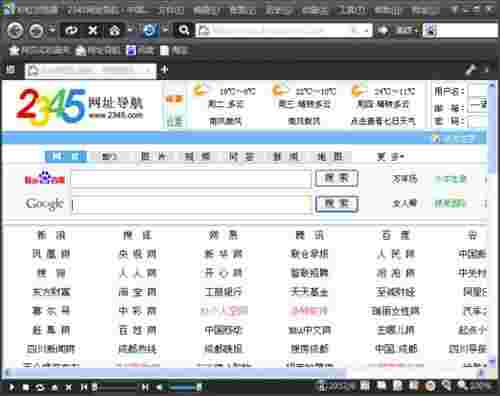The height and width of the screenshot is (396, 500).
Task: Click into the Baidu search input
Action: pos(191,179)
